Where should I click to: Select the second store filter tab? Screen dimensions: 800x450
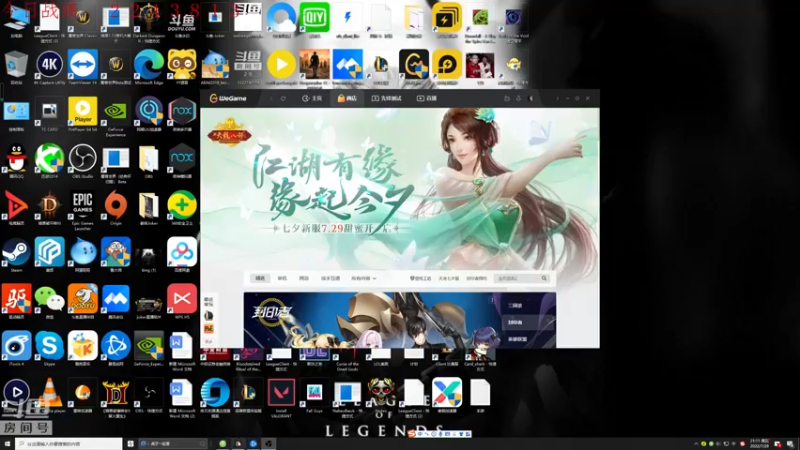click(x=282, y=278)
